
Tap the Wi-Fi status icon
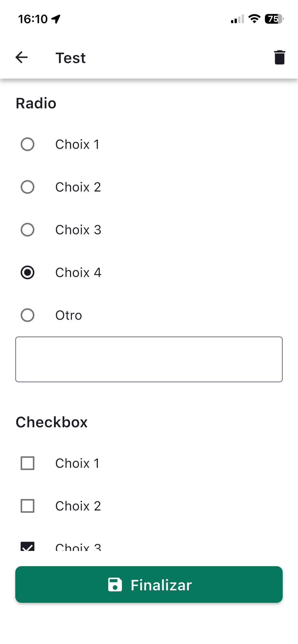tap(254, 19)
